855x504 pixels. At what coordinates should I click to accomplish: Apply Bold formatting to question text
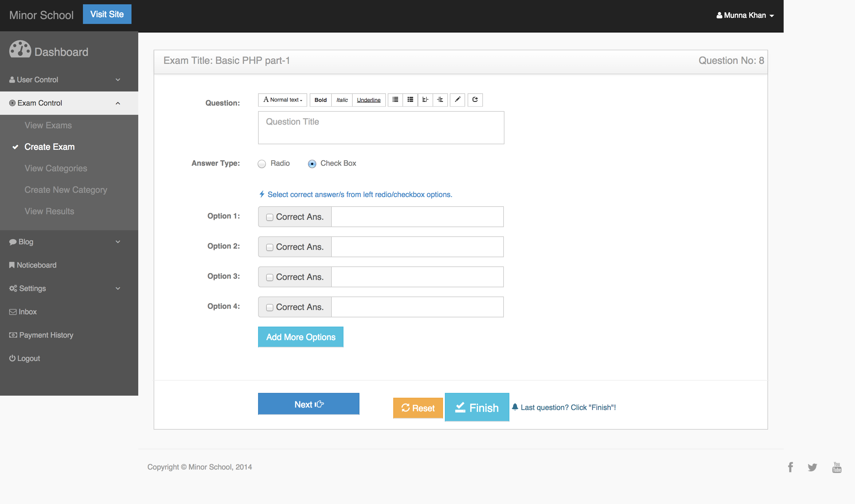320,100
